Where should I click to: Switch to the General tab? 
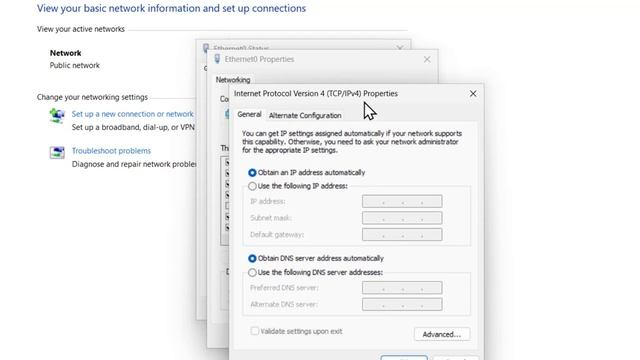click(x=249, y=114)
